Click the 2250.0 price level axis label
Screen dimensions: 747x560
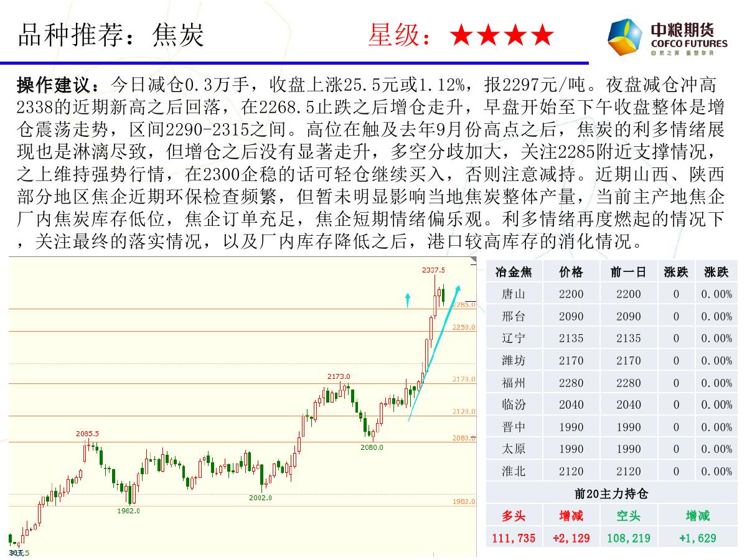464,327
